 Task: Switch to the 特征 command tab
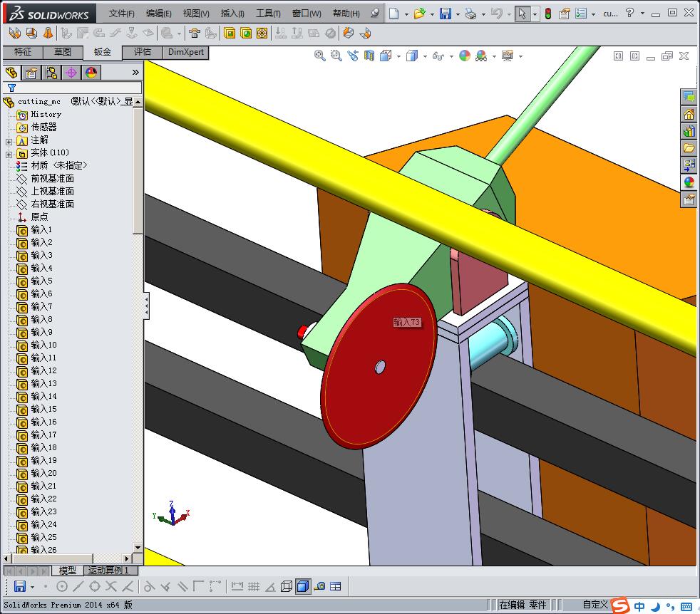(23, 52)
